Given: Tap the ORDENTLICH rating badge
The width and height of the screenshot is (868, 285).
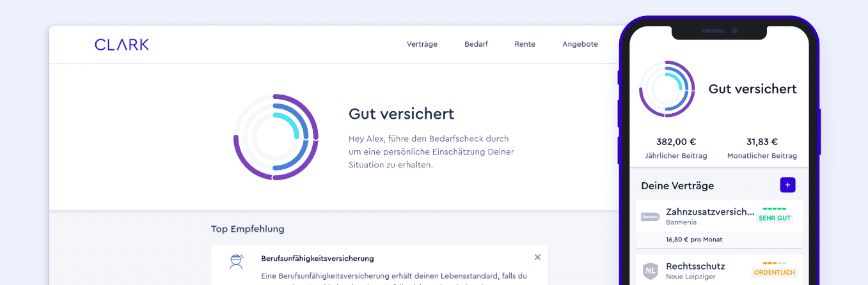Looking at the screenshot, I should pos(775,272).
